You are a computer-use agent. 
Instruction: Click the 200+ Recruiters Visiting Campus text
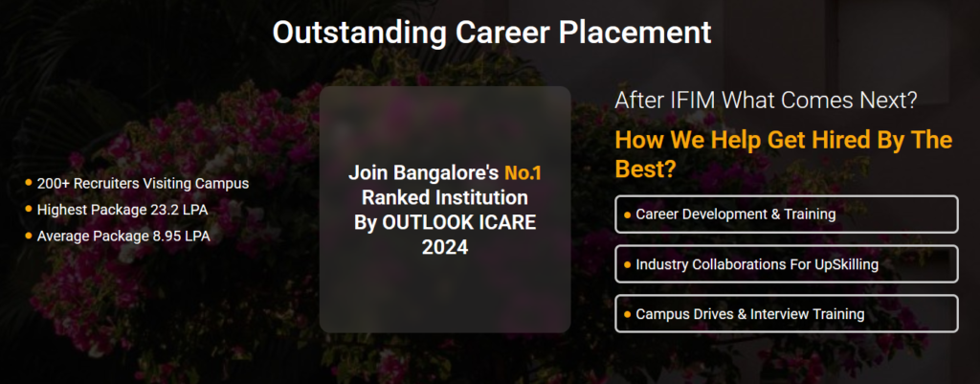tap(144, 184)
